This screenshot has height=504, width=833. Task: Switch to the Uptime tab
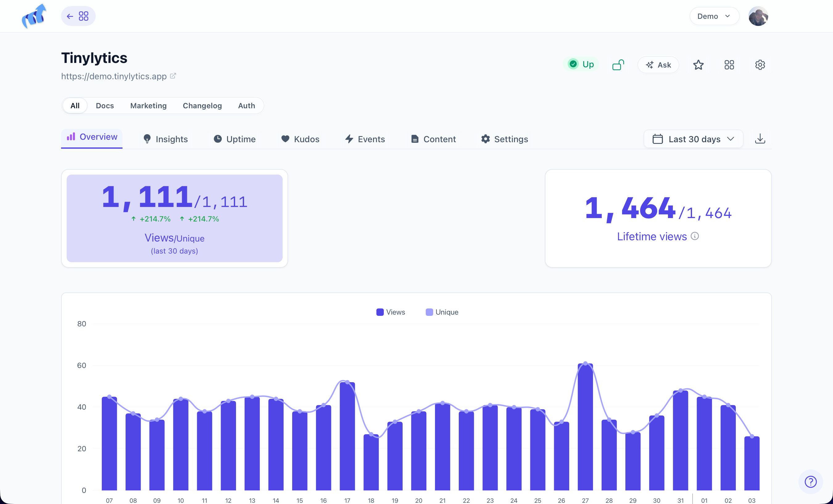(x=234, y=139)
